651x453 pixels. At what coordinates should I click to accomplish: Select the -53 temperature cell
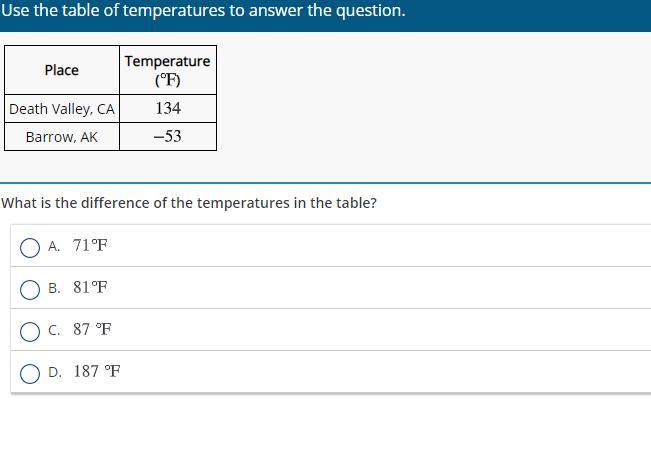tap(168, 137)
